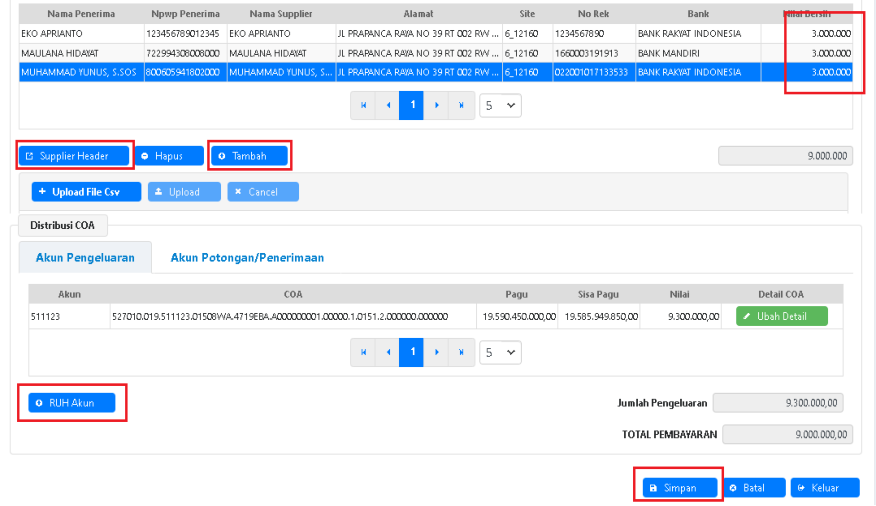Select the Akun Pengeluaran tab
This screenshot has width=876, height=506.
(85, 257)
